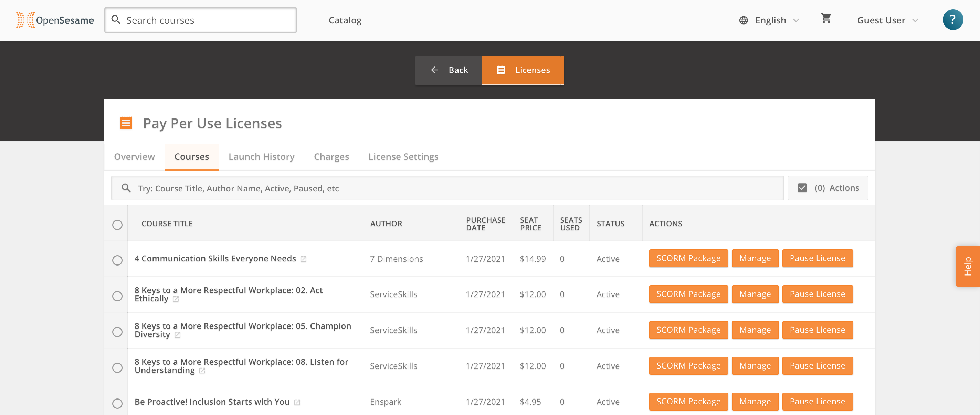The height and width of the screenshot is (415, 980).
Task: Click the blue question mark help icon
Action: coord(952,20)
